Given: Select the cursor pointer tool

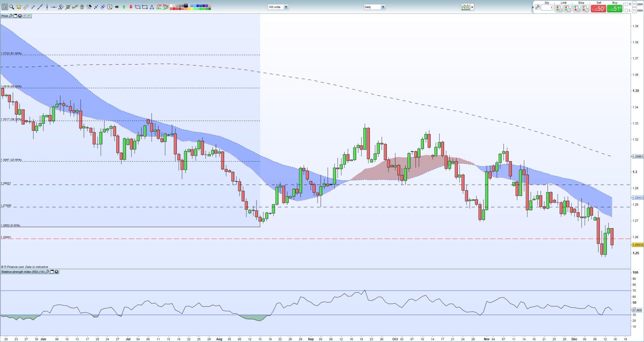Looking at the screenshot, I should point(5,7).
